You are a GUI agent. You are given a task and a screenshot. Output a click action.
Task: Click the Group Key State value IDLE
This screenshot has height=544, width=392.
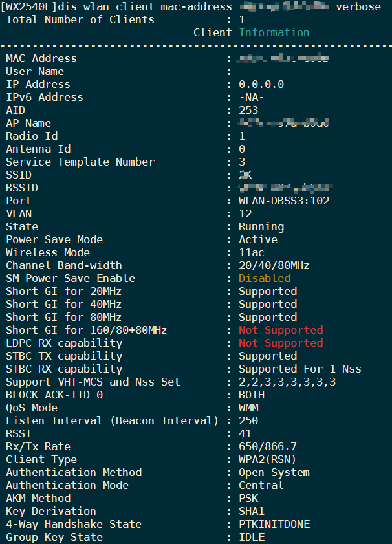tap(252, 537)
